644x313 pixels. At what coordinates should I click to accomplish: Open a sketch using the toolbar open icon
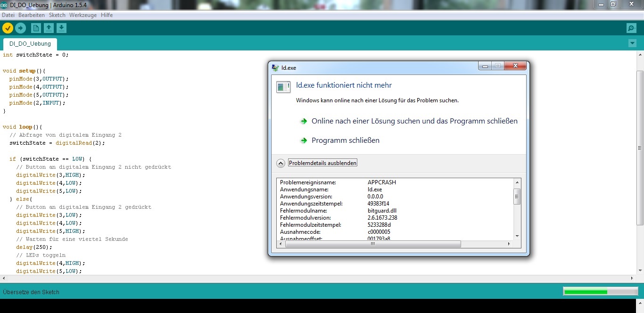tap(49, 28)
